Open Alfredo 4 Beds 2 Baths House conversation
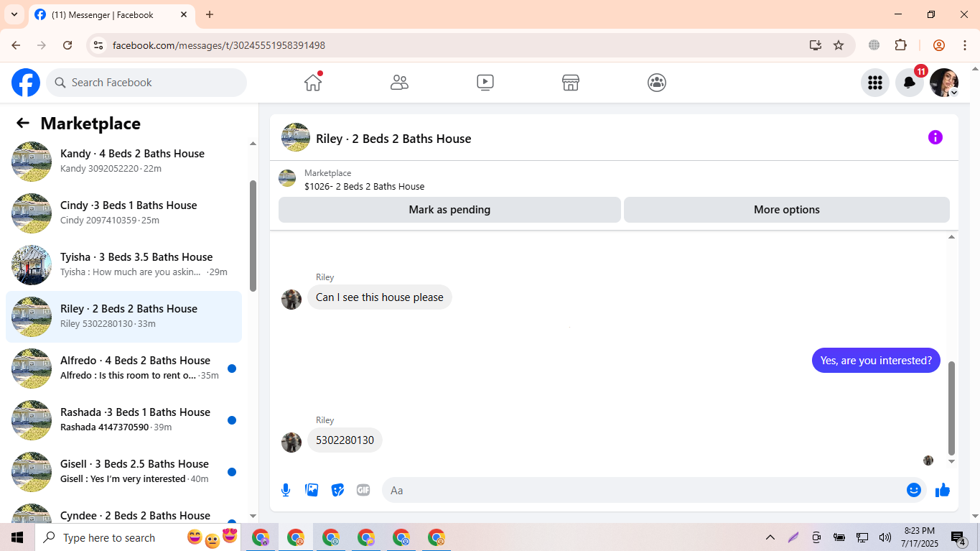 tap(123, 369)
